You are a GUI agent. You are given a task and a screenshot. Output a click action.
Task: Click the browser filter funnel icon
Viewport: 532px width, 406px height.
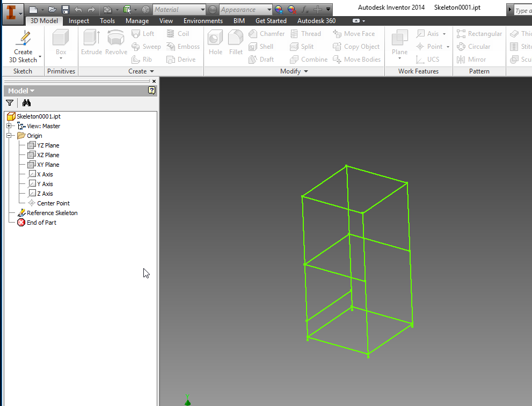(x=9, y=102)
